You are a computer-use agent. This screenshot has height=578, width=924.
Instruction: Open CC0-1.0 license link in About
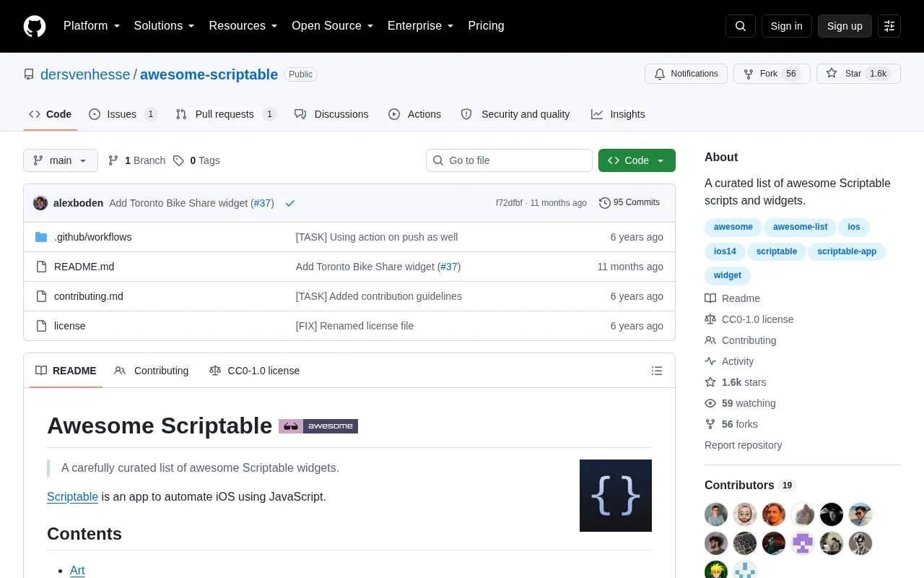749,319
